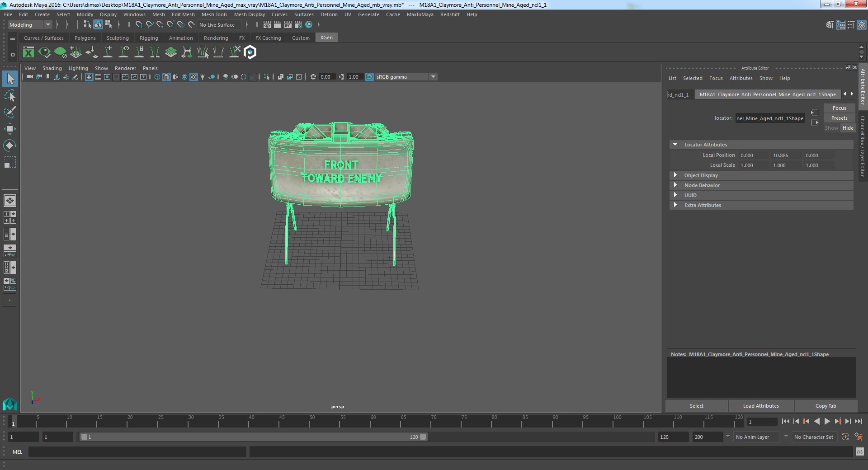The width and height of the screenshot is (868, 470).
Task: Toggle film gate display
Action: (x=98, y=77)
